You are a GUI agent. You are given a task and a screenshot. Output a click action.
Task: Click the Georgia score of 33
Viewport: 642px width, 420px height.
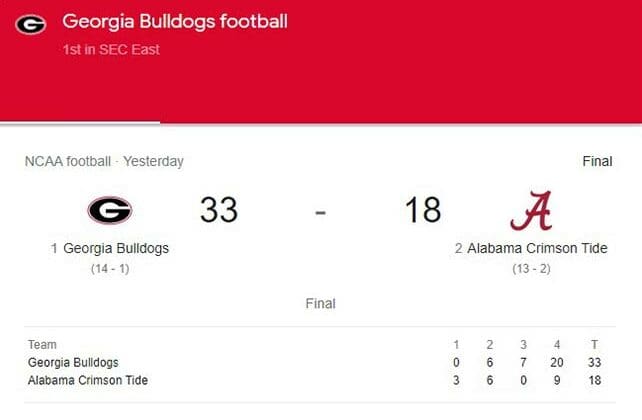219,210
